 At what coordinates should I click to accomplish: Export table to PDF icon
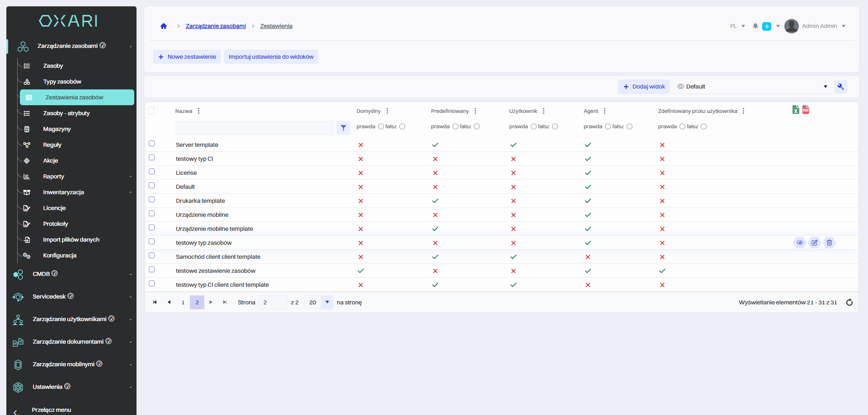[806, 110]
